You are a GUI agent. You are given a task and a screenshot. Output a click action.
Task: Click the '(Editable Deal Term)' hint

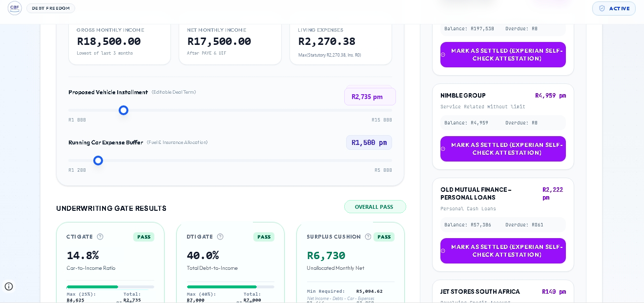pyautogui.click(x=174, y=92)
